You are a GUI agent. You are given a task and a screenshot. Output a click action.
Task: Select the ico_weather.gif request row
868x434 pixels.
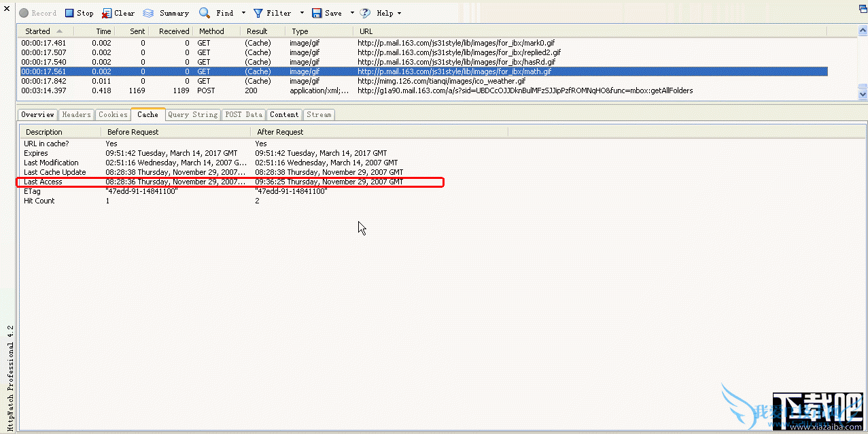[x=424, y=81]
